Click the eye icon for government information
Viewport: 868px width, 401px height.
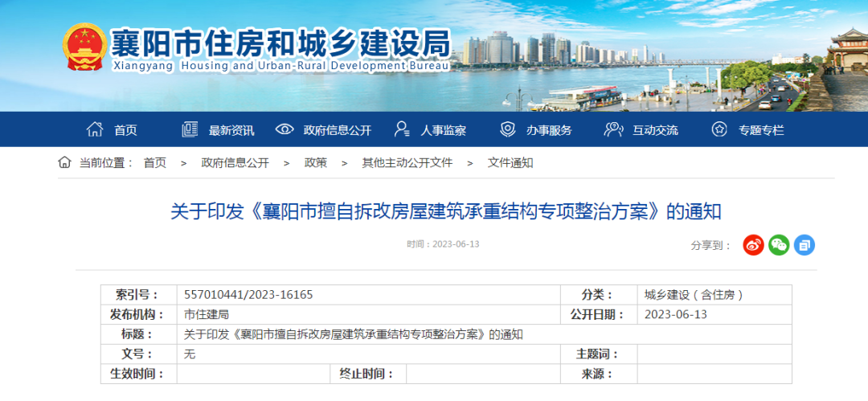(x=285, y=129)
